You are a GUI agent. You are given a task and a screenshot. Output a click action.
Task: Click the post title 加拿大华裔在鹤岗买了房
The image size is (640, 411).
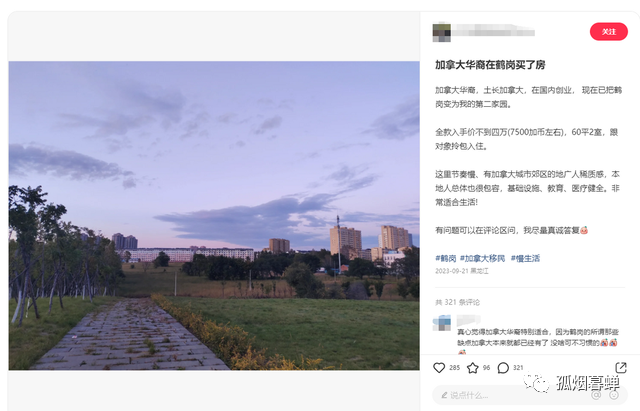coord(490,64)
